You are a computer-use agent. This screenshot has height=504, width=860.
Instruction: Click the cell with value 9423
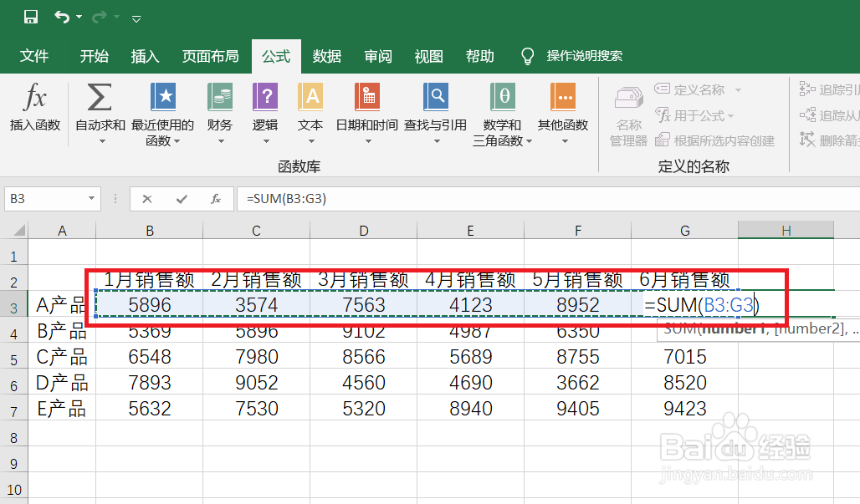click(x=685, y=409)
